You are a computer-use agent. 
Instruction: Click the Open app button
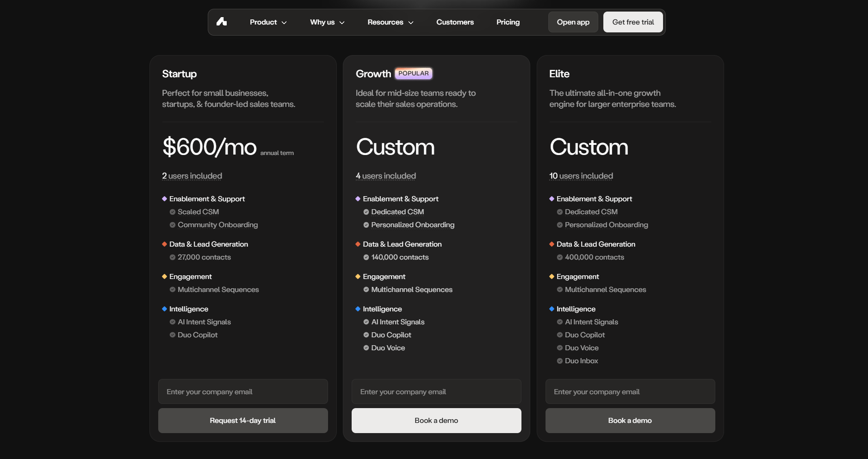573,22
